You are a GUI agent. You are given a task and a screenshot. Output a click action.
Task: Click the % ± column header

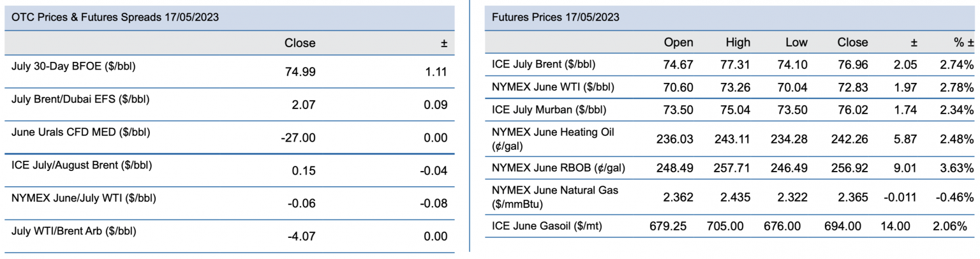click(x=962, y=43)
